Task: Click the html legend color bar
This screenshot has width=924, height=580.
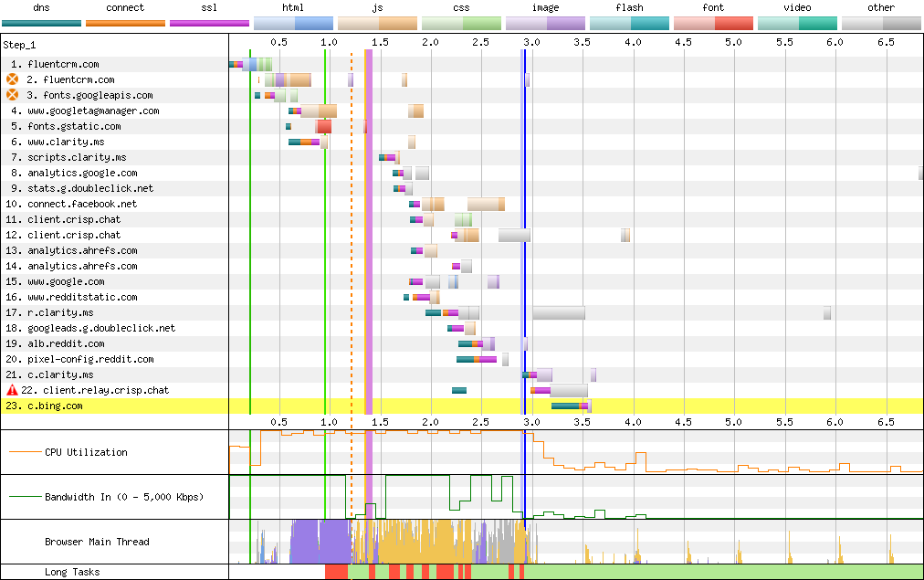Action: point(293,24)
